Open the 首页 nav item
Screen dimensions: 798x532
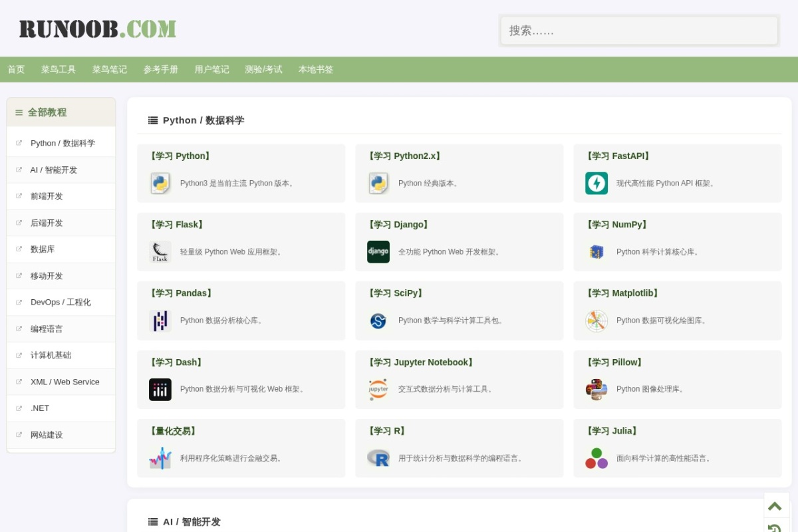click(x=16, y=69)
